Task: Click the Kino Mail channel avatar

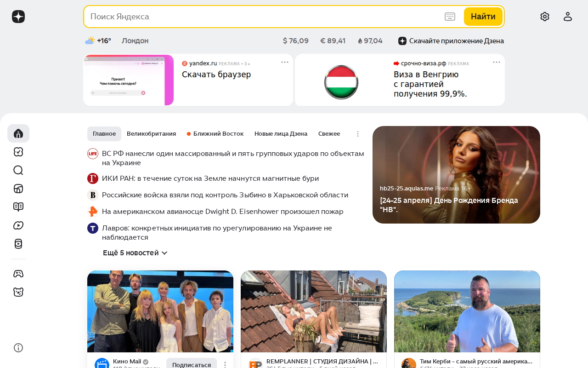Action: click(x=102, y=364)
